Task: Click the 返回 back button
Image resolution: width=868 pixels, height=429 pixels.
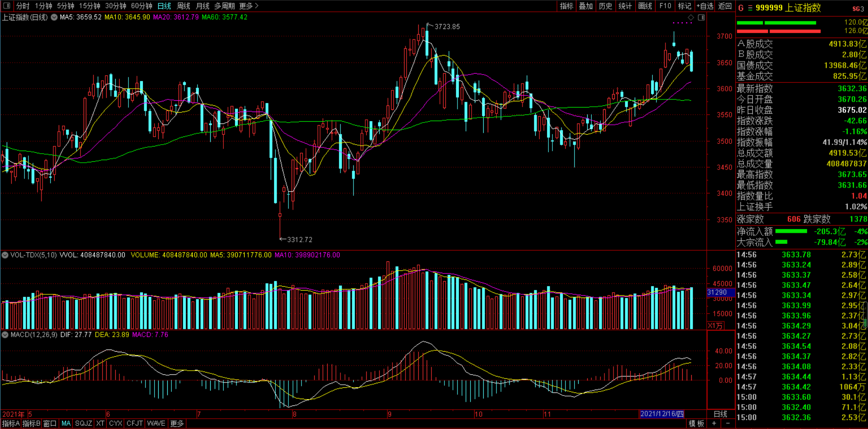Action: click(x=725, y=6)
